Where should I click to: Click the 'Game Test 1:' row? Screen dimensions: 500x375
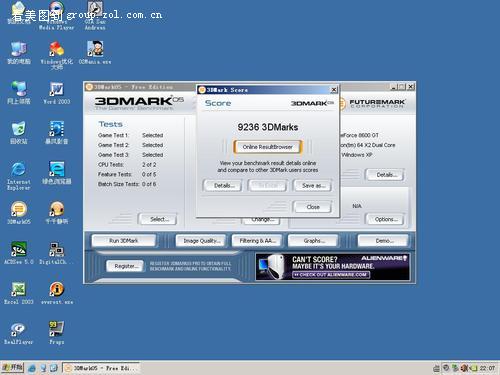[131, 135]
